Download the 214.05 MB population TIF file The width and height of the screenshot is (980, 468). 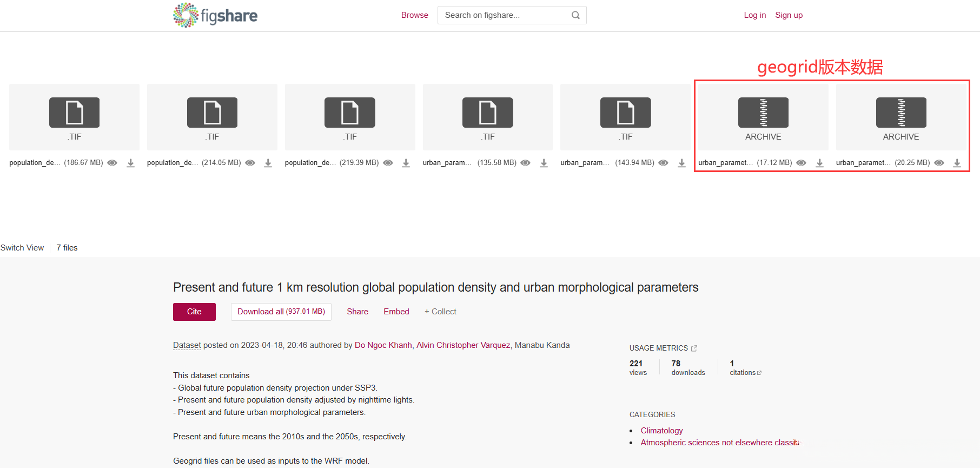(x=268, y=163)
